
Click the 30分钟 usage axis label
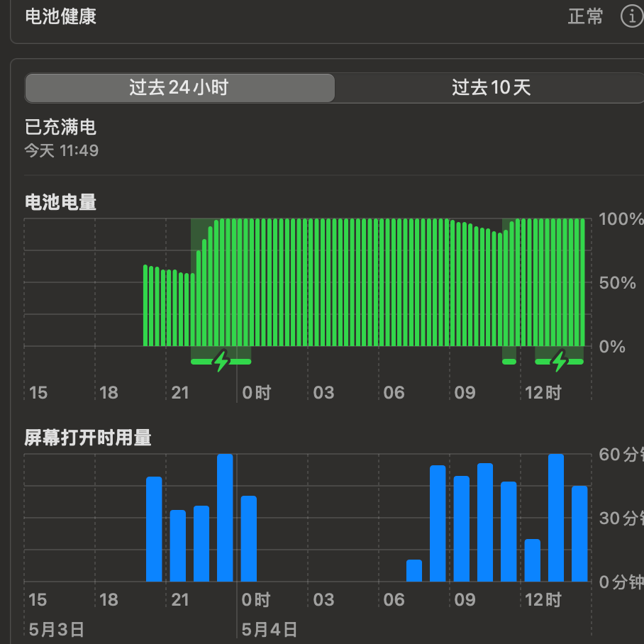[621, 518]
